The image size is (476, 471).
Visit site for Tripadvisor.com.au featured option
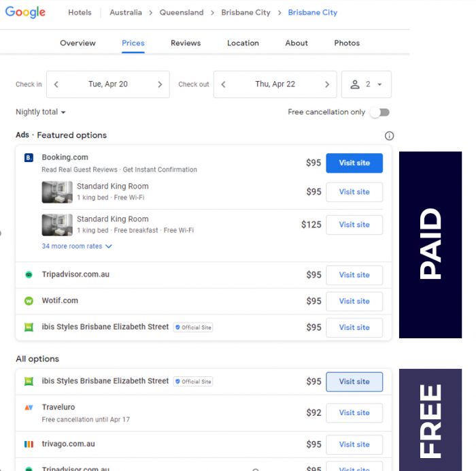(x=354, y=275)
